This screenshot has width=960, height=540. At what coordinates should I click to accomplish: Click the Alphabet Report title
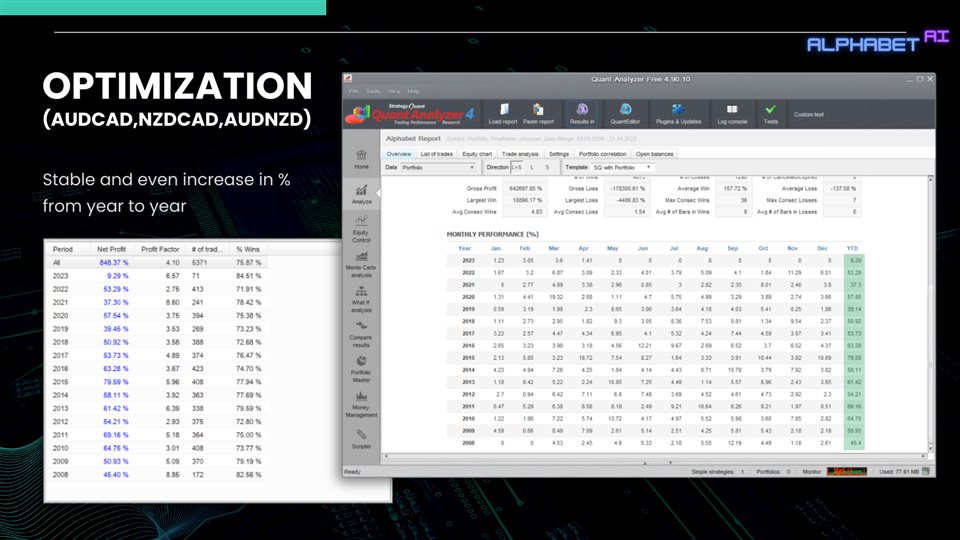[413, 138]
